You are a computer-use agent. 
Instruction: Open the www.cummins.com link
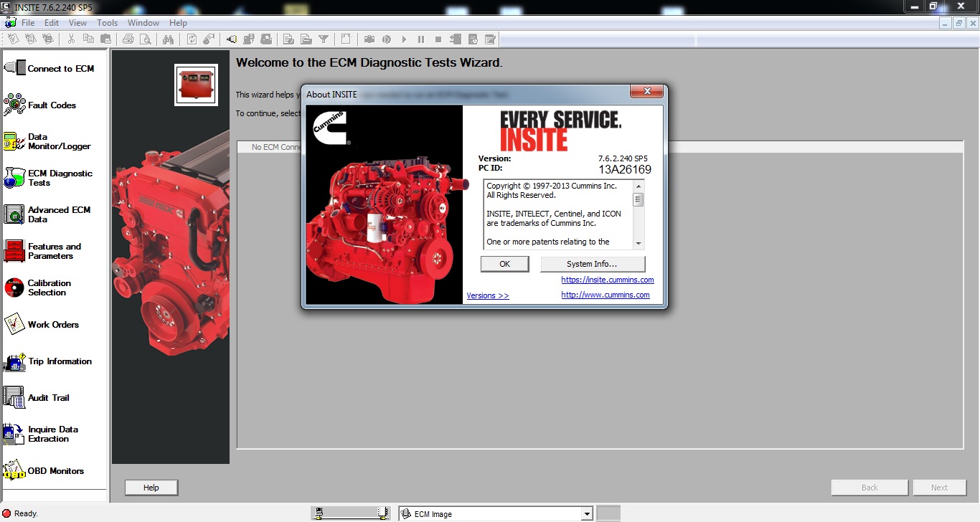tap(606, 295)
